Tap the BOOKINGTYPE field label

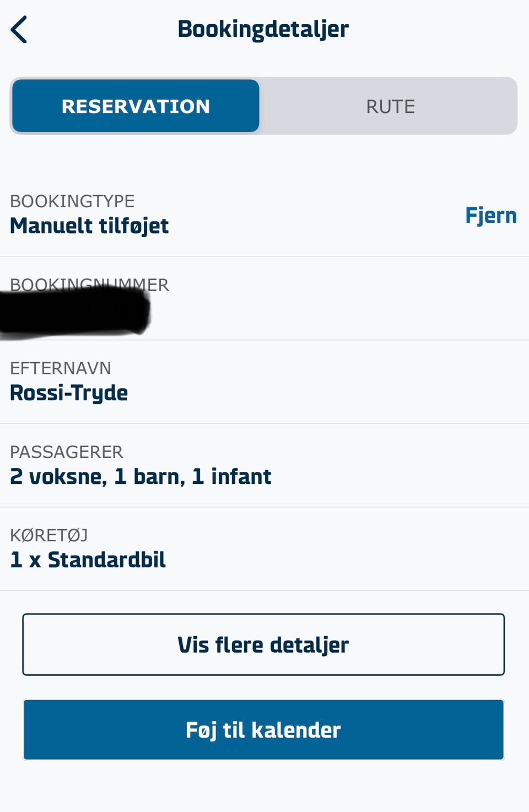72,201
